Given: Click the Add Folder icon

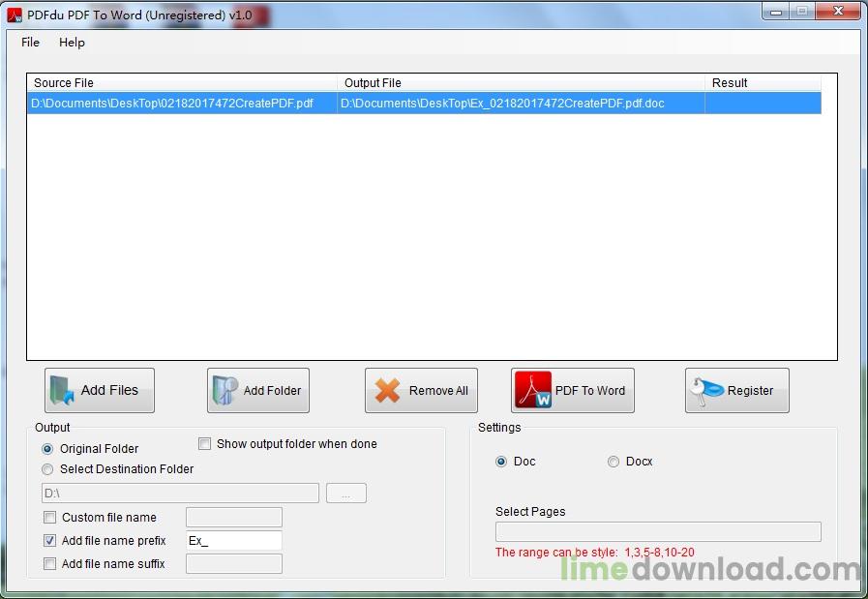Looking at the screenshot, I should [224, 390].
